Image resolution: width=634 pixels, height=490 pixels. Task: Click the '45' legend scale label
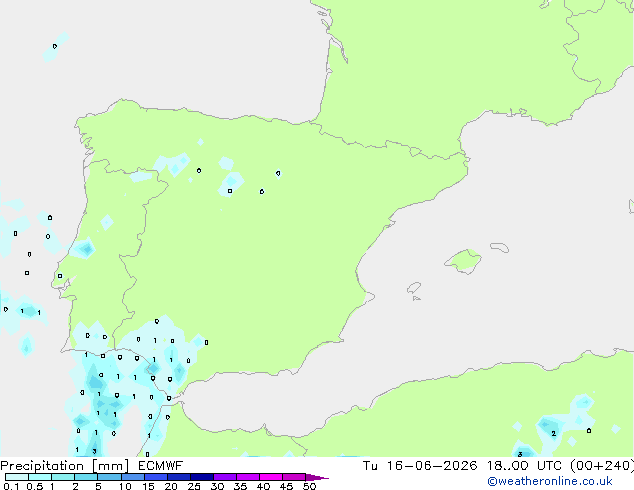[x=286, y=486]
